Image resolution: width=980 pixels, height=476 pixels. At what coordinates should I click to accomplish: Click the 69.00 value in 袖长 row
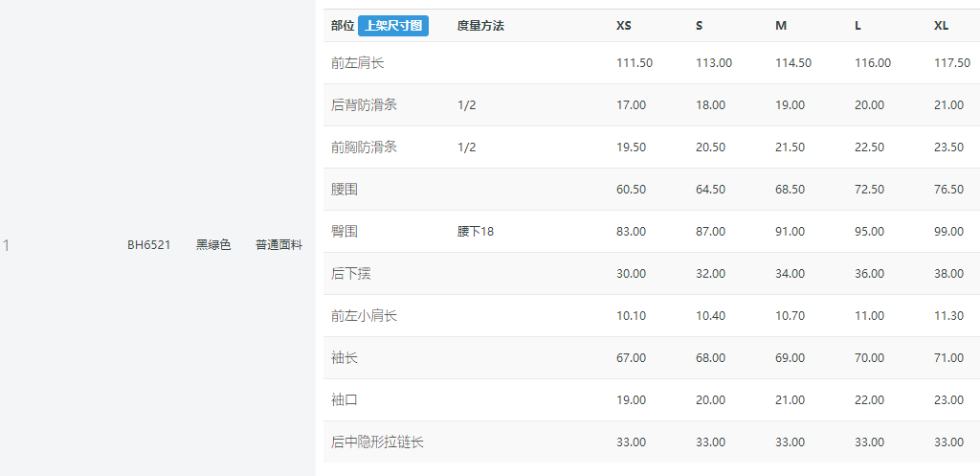(x=790, y=358)
